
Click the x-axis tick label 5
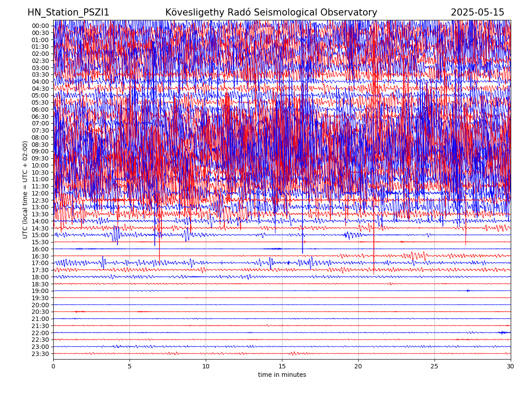pyautogui.click(x=129, y=366)
